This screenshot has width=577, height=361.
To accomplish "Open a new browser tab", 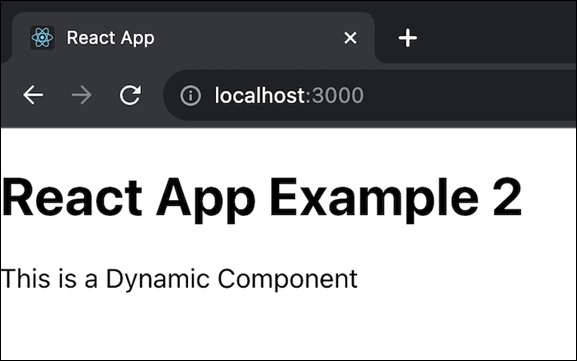I will [x=408, y=38].
